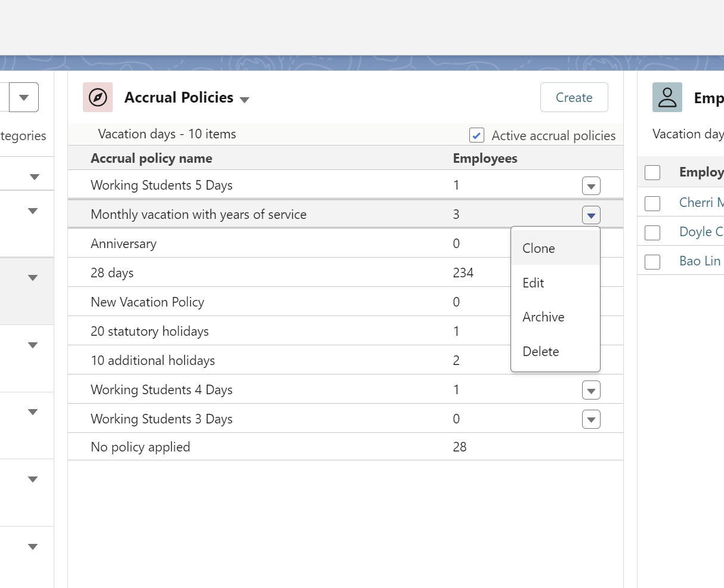Select Archive in the policy menu

click(543, 317)
